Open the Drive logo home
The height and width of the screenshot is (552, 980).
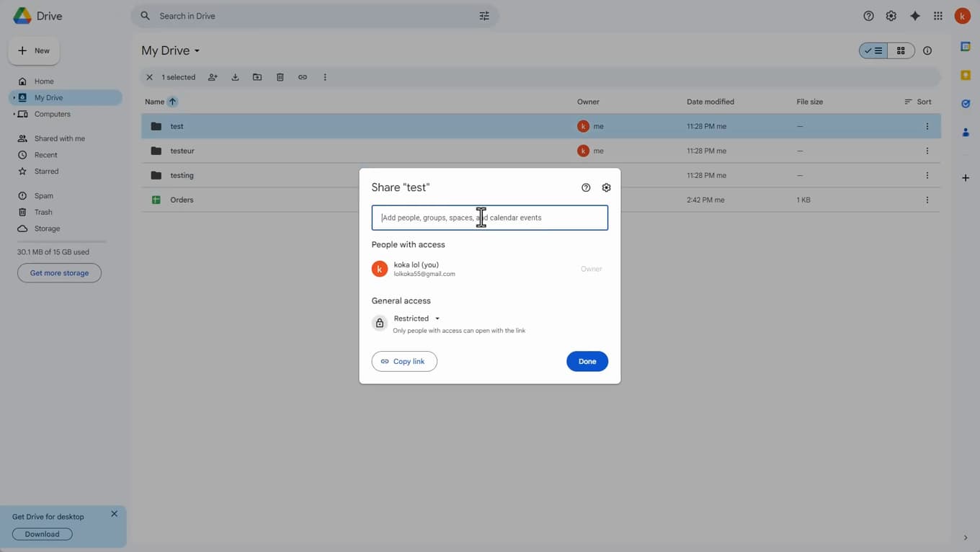(x=37, y=16)
